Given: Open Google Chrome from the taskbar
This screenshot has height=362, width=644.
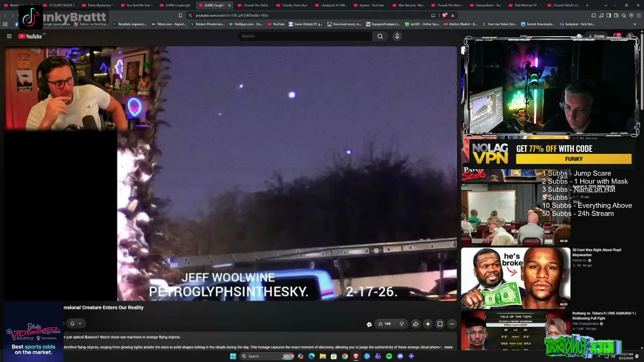Looking at the screenshot, I should click(x=345, y=356).
